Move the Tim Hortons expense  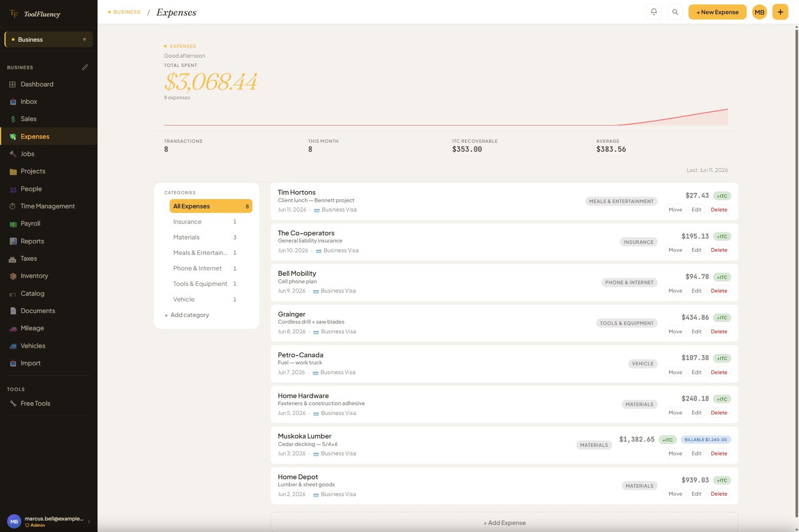point(675,210)
